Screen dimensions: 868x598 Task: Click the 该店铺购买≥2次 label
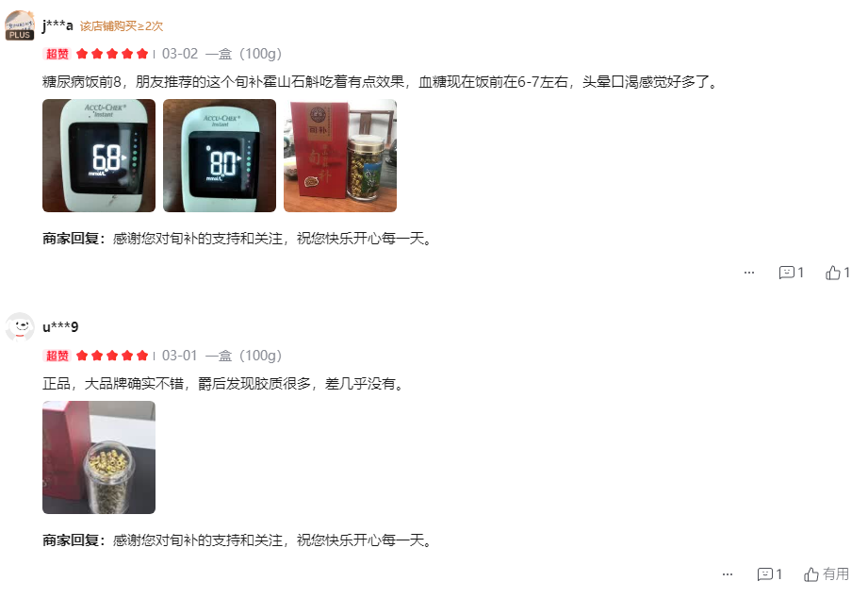coord(122,26)
